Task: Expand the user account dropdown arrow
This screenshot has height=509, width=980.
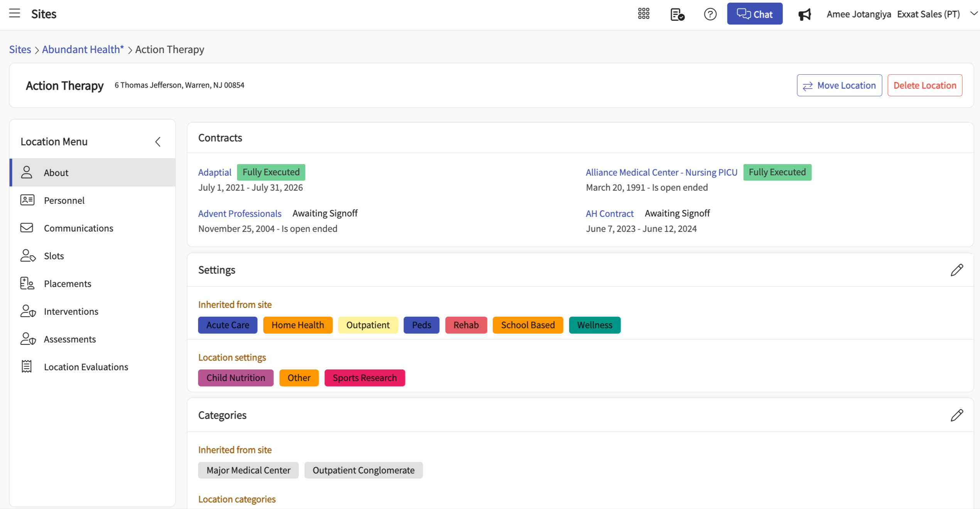Action: (974, 13)
